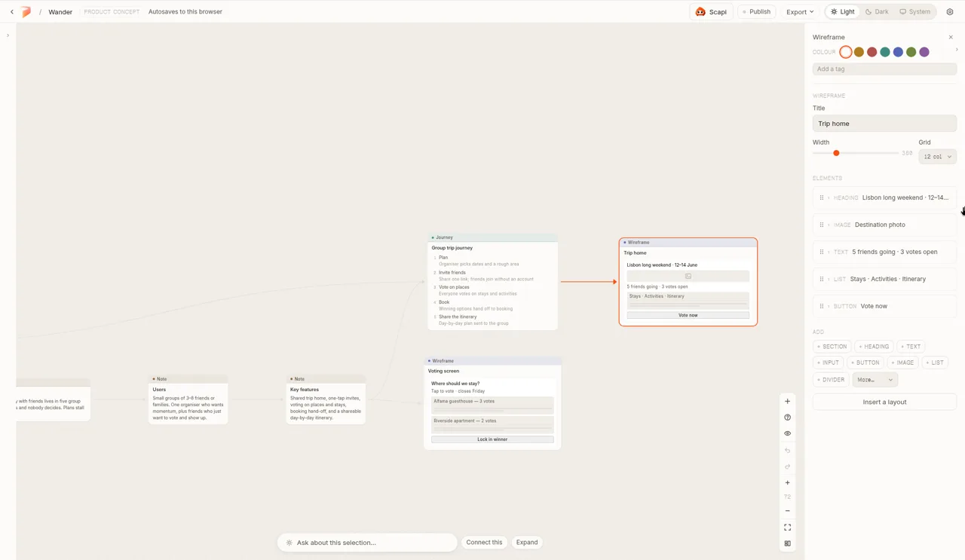Viewport: 965px width, 560px height.
Task: Grab the drag handle of the LIST element
Action: point(822,279)
